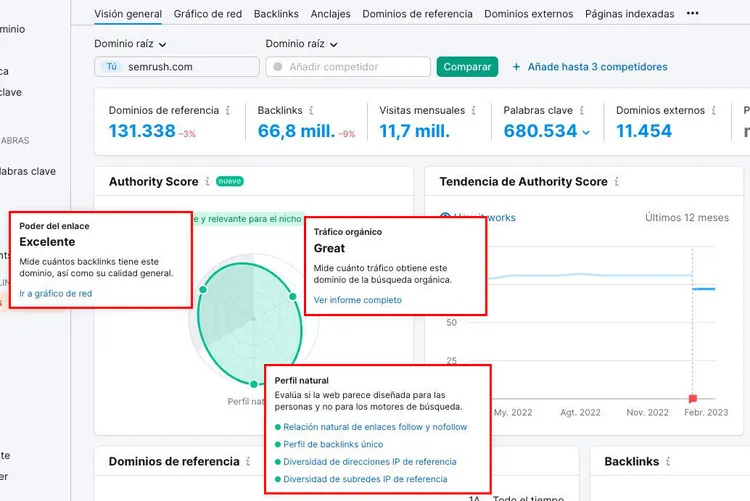750x501 pixels.
Task: Open Perfil de backlinks único link
Action: (x=333, y=444)
